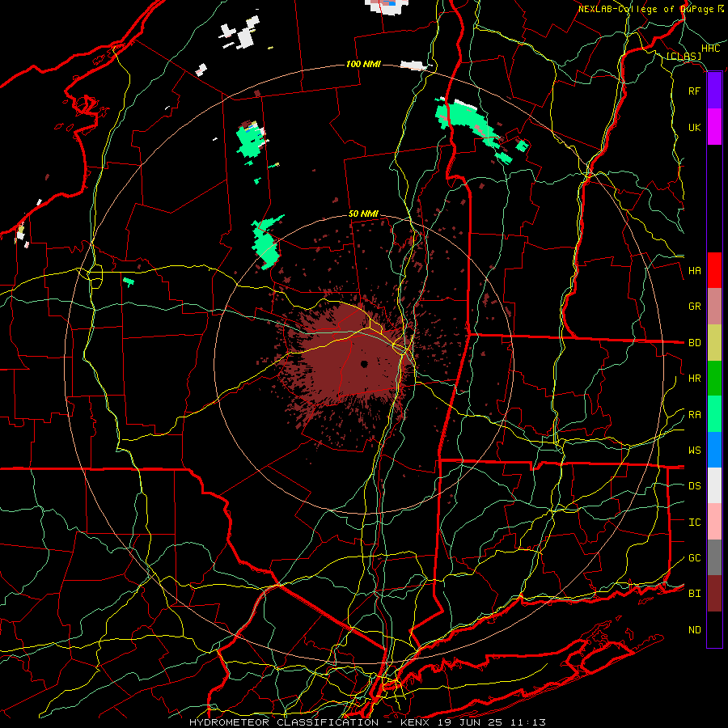Click the UK magenta legend swatch
This screenshot has width=728, height=728.
[714, 127]
